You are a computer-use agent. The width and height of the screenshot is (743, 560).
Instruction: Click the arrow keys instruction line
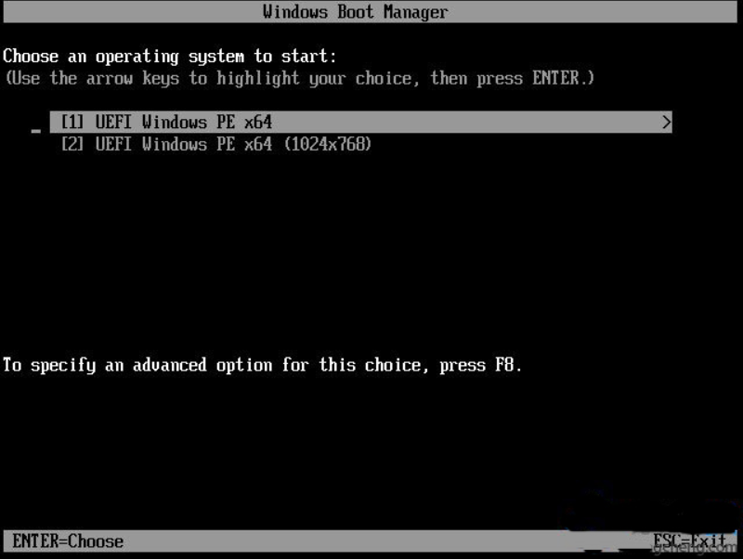pos(299,78)
